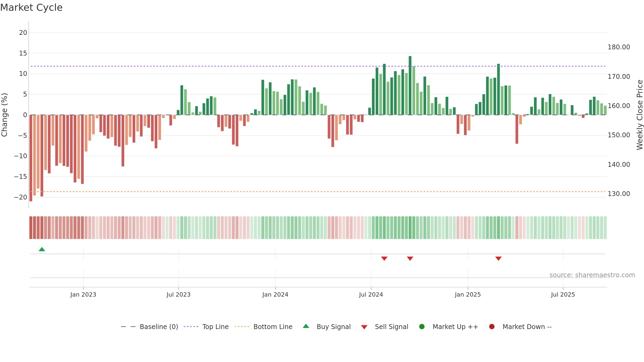Click the purple dotted Top Line on chart
The width and height of the screenshot is (644, 362).
pyautogui.click(x=318, y=66)
